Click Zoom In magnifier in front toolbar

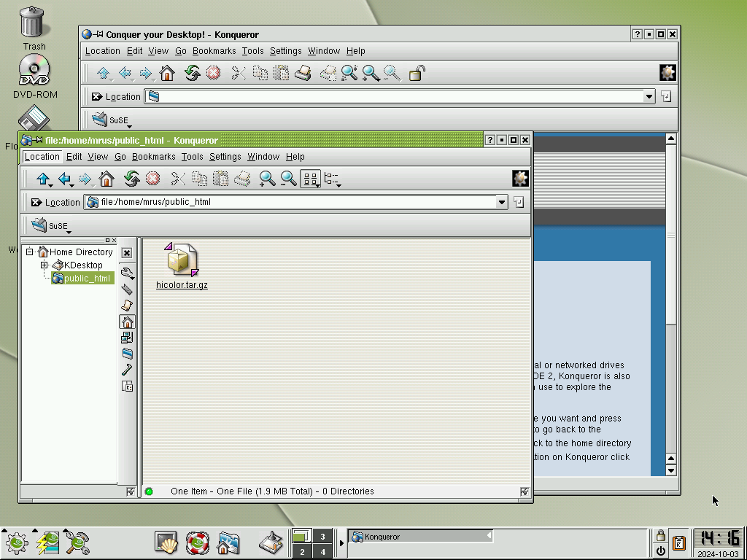point(267,179)
